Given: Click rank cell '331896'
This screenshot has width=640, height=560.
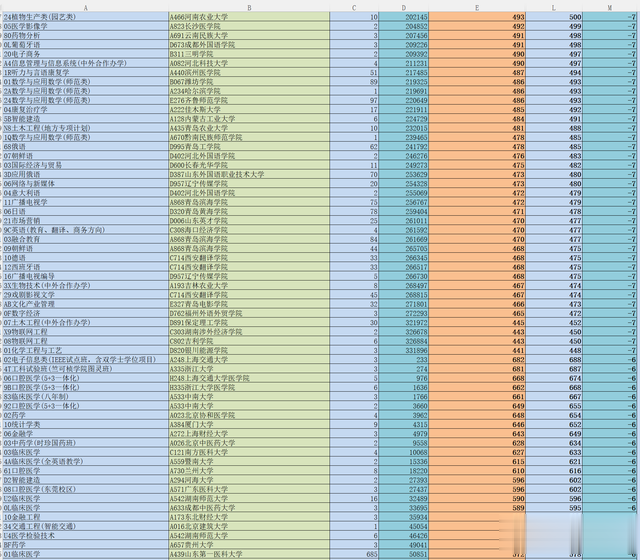Looking at the screenshot, I should click(x=403, y=350).
